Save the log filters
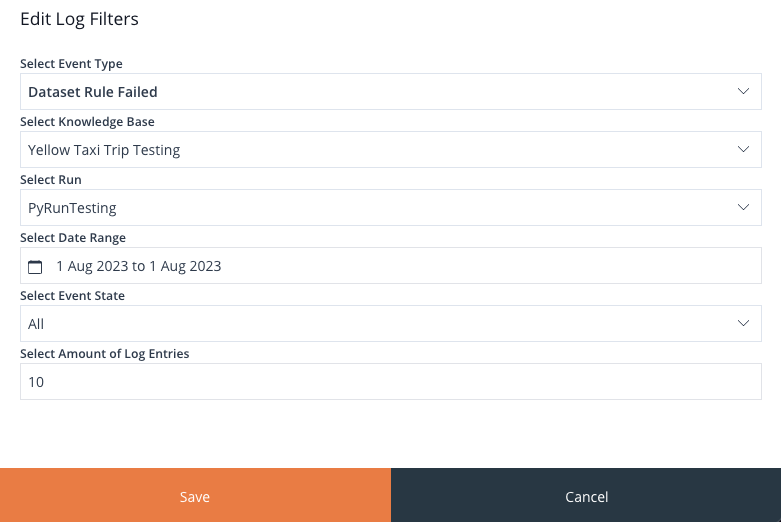This screenshot has width=781, height=522. [195, 495]
